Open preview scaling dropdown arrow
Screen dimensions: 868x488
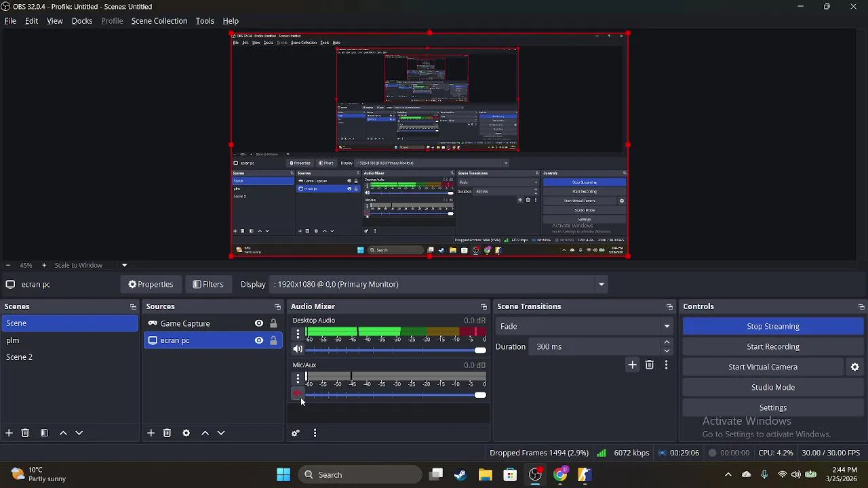[x=124, y=266]
